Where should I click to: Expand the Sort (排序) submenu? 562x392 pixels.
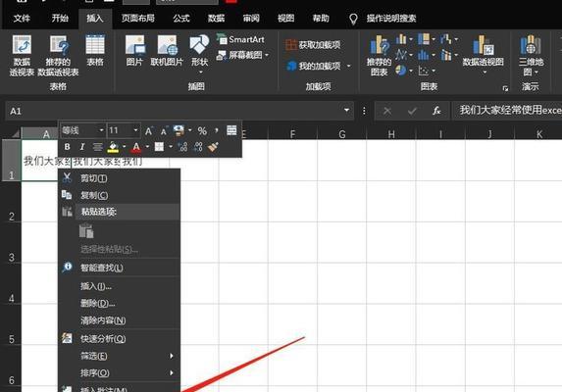tap(172, 372)
